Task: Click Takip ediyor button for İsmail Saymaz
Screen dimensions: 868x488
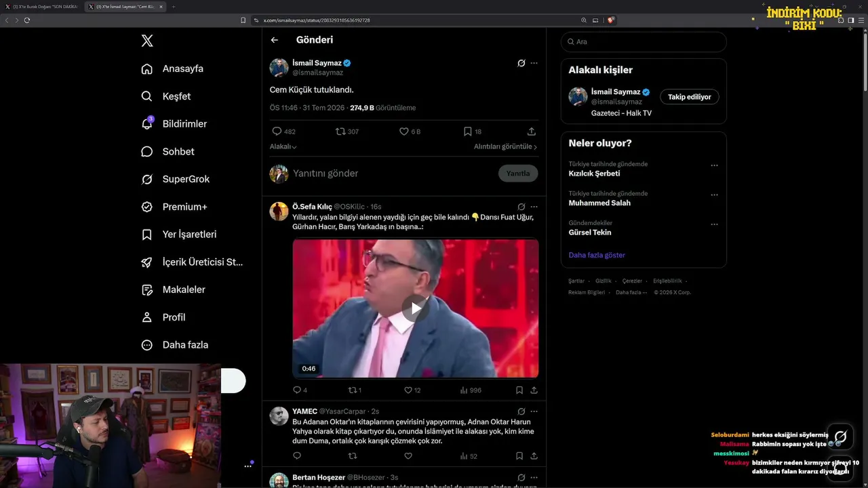Action: tap(689, 97)
